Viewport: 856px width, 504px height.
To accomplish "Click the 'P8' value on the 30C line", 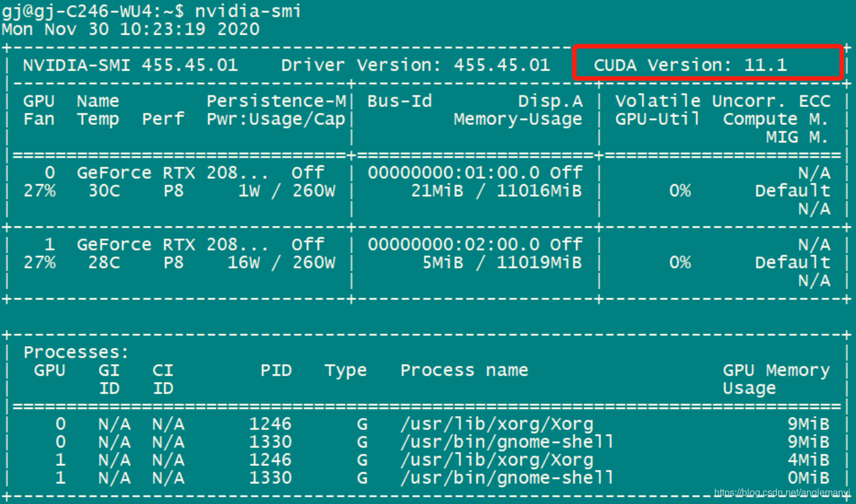I will tap(173, 190).
